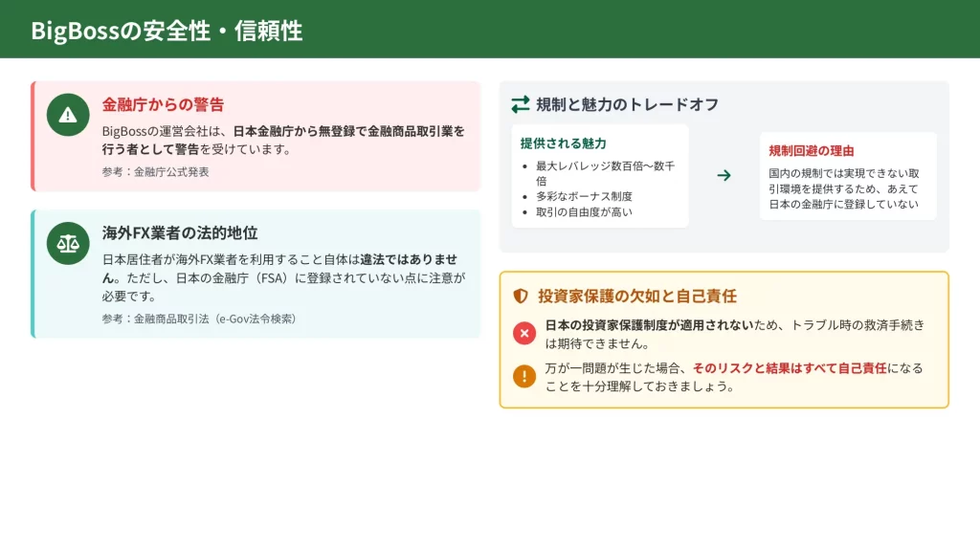Click the BigBossの安全性・信頼性 slide title
This screenshot has height=551, width=980.
click(167, 30)
